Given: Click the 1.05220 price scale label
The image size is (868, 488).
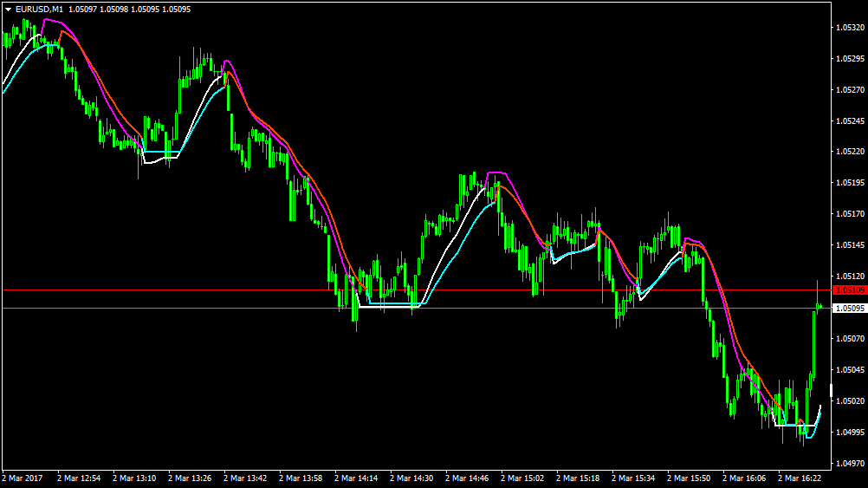Looking at the screenshot, I should (851, 151).
